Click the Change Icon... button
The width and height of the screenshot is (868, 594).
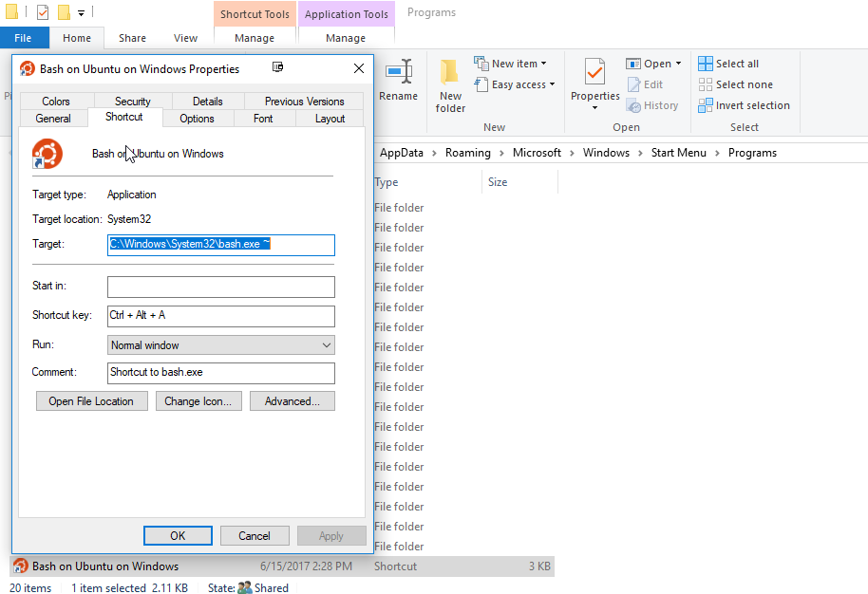tap(198, 401)
